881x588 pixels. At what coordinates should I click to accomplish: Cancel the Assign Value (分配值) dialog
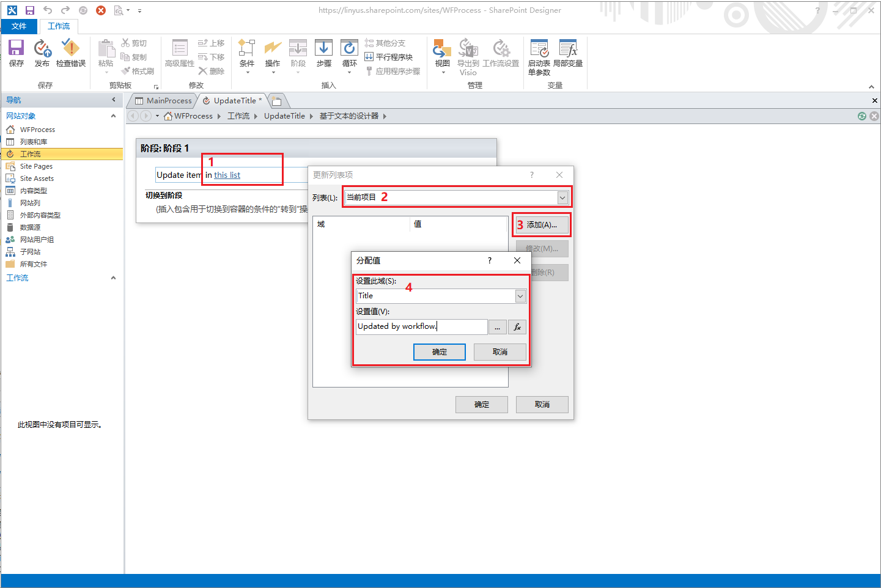click(499, 352)
